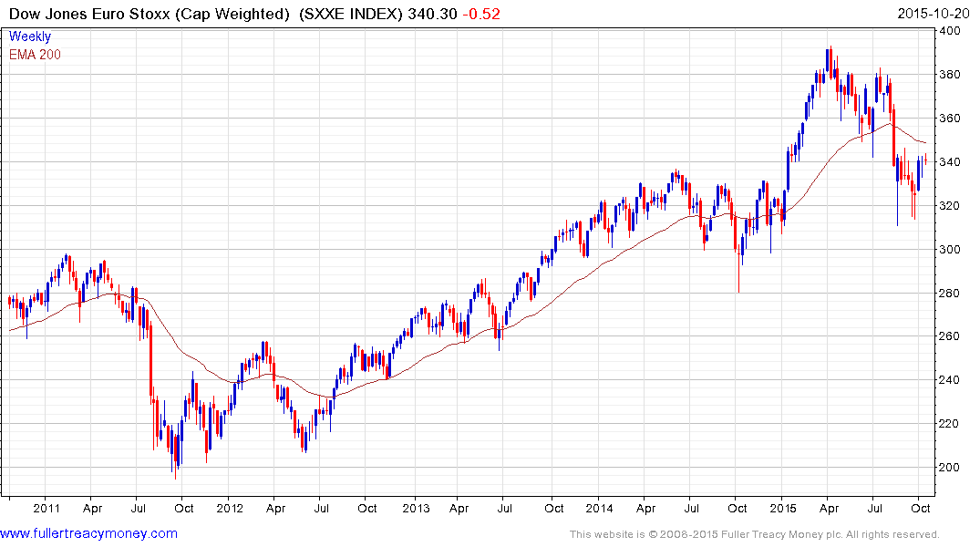
Task: Click the 400 price axis label
Action: click(x=950, y=31)
